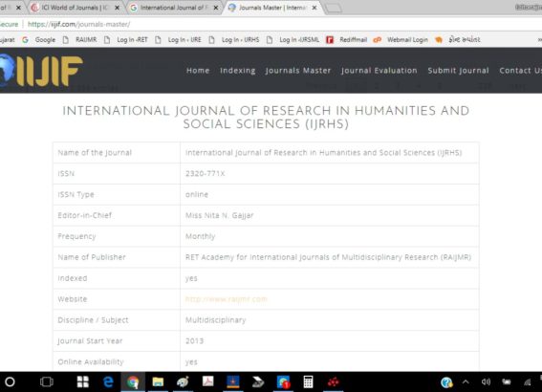Open a new browser tab
The width and height of the screenshot is (542, 392).
pos(334,8)
